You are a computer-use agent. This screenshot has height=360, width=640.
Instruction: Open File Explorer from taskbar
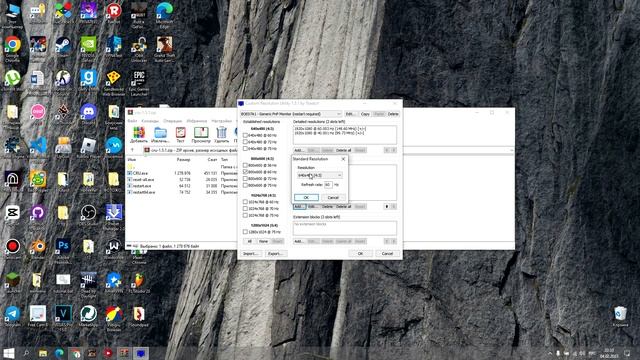pyautogui.click(x=43, y=353)
